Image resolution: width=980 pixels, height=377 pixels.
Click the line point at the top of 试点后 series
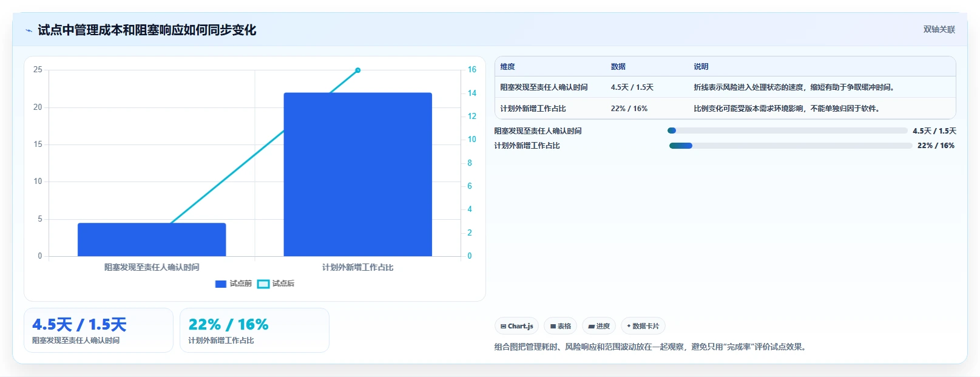point(358,70)
